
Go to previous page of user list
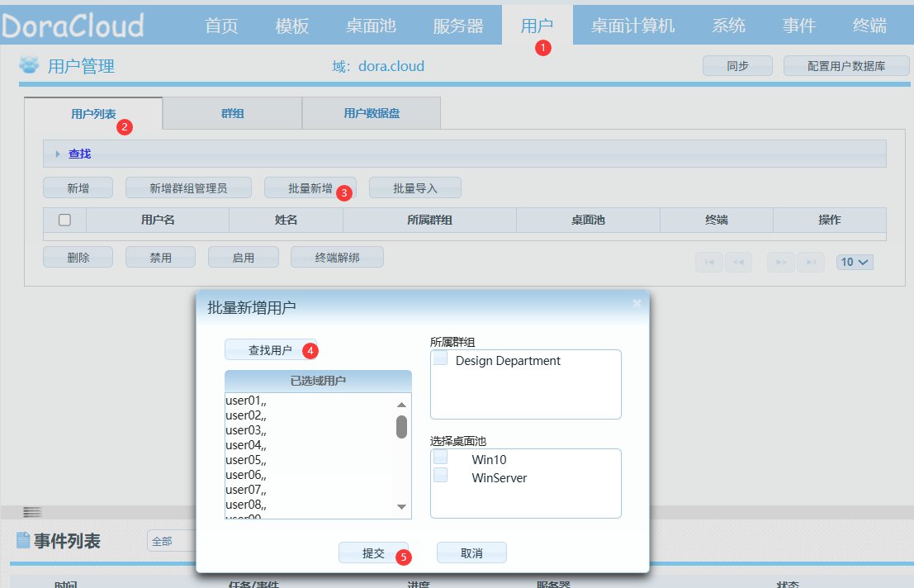click(738, 263)
